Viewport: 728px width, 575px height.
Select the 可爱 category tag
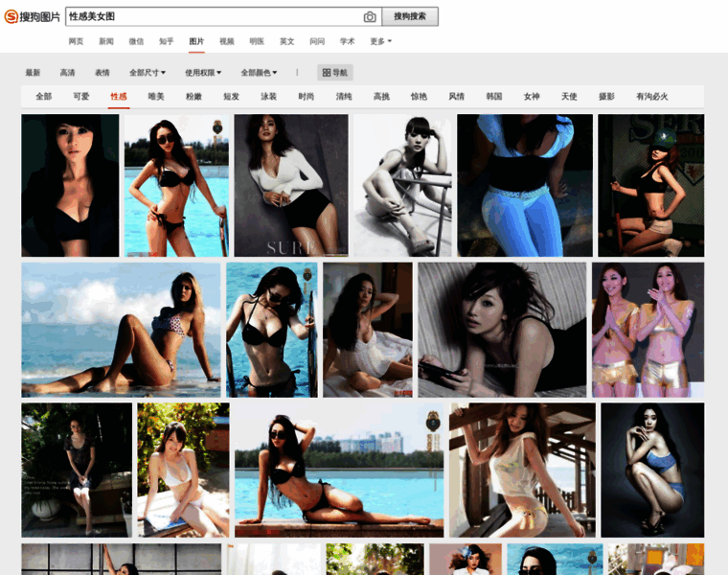tap(81, 97)
